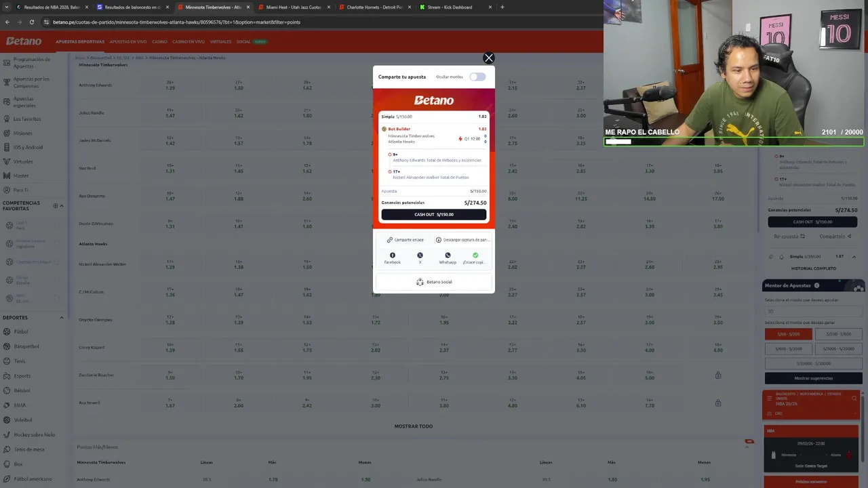The image size is (868, 488).
Task: Collapse the Deportes section
Action: click(62, 317)
